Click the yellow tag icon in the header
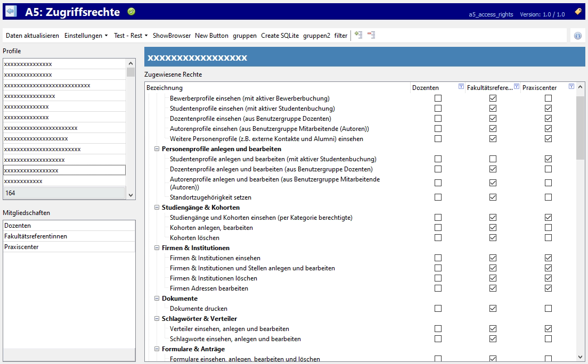This screenshot has height=364, width=588. [578, 12]
